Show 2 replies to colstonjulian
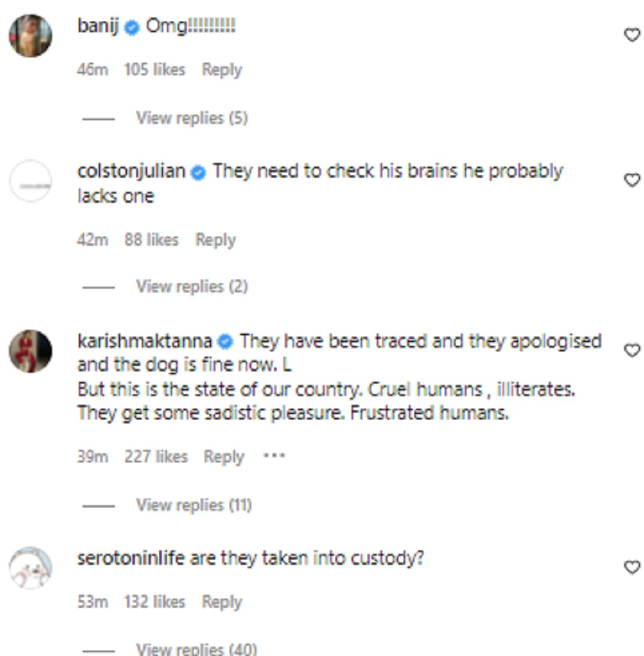 tap(192, 286)
